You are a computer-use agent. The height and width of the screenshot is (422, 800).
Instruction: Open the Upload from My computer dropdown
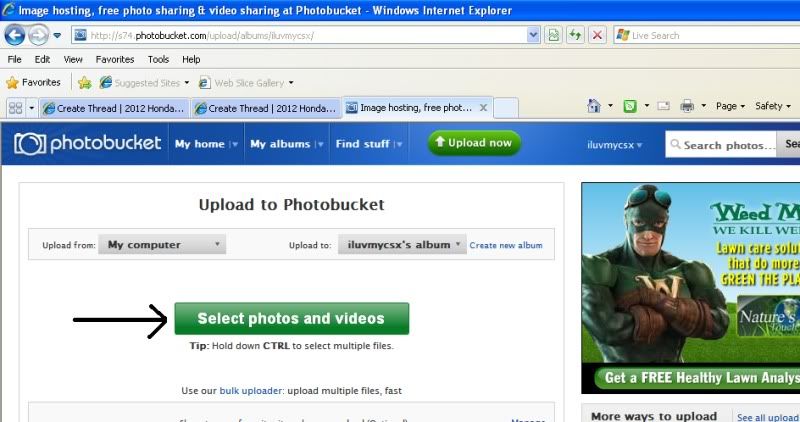coord(162,244)
